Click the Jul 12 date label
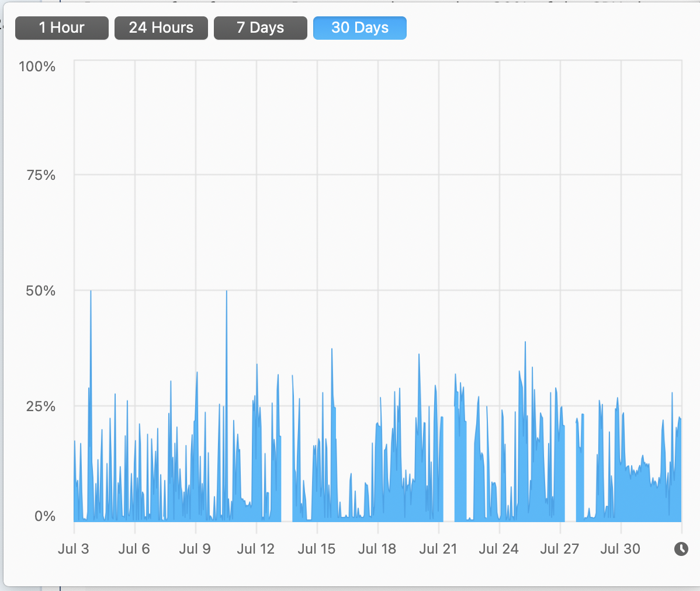700x591 pixels. coord(255,548)
